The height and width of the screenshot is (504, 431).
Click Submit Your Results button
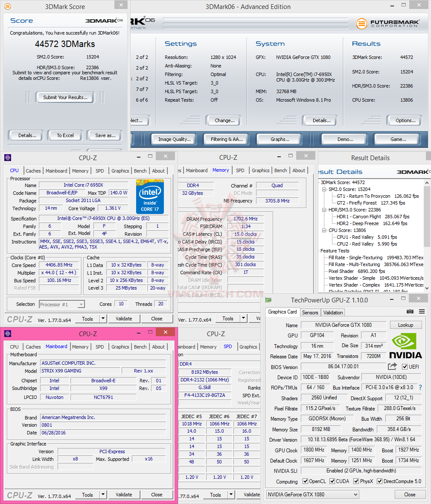(x=65, y=97)
